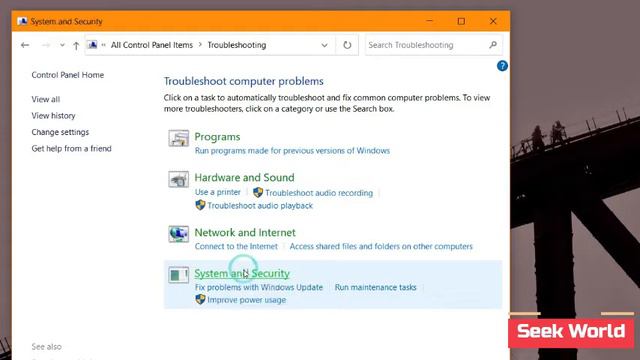This screenshot has height=360, width=640.
Task: Open Control Panel Home
Action: click(x=68, y=75)
